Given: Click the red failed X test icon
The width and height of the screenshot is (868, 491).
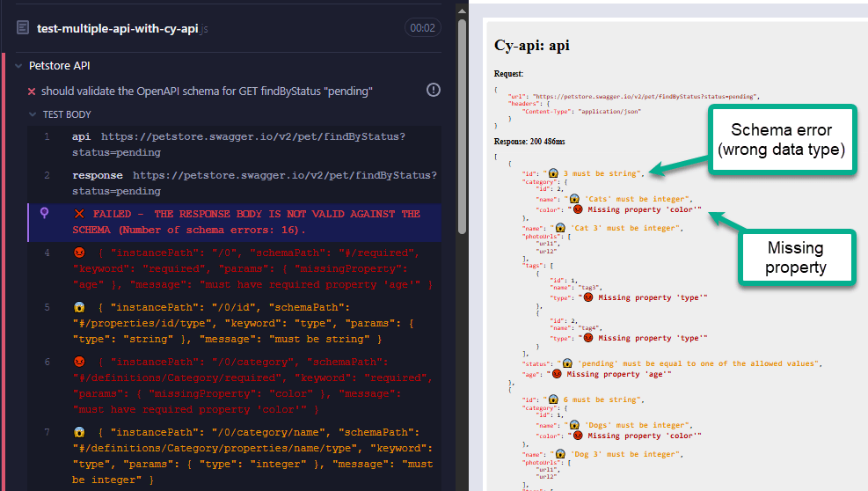Looking at the screenshot, I should click(x=32, y=92).
